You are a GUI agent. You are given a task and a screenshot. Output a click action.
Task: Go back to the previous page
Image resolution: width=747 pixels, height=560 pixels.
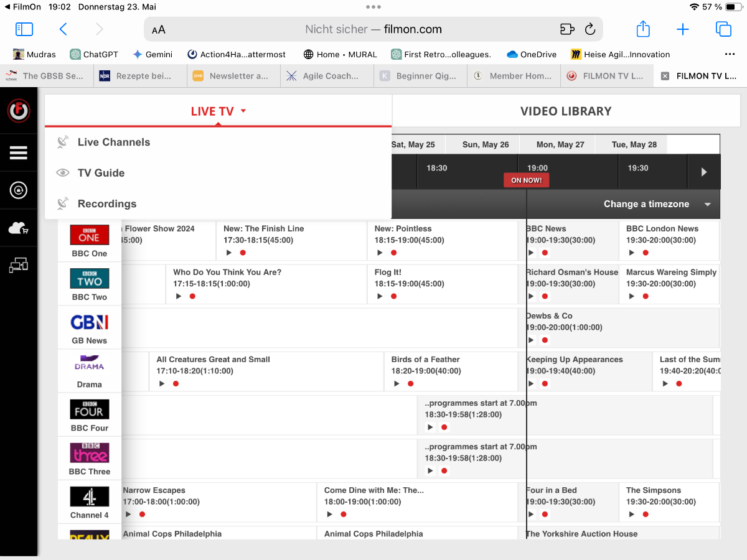point(63,29)
